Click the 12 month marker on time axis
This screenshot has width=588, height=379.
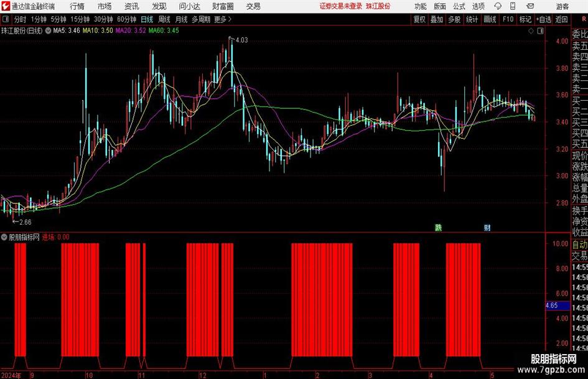[x=202, y=375]
